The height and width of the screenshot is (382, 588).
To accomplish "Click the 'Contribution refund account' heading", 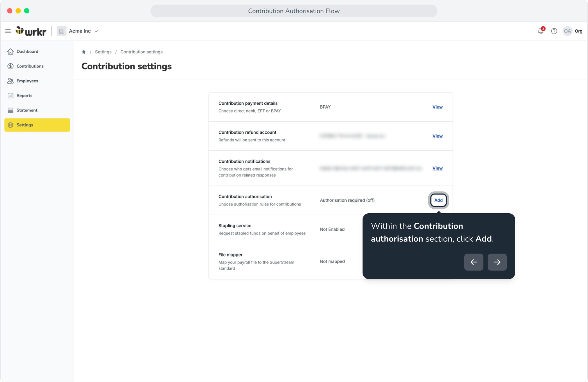I will (247, 133).
